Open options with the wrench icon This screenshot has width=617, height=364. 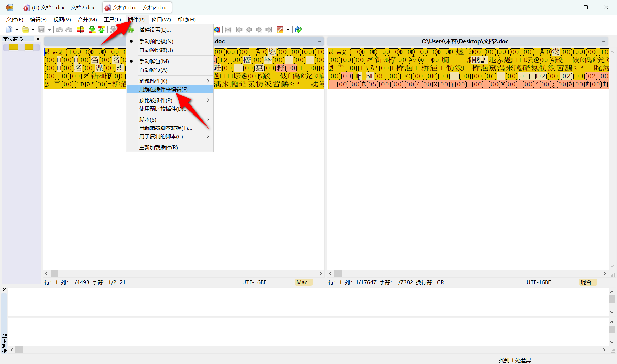280,30
